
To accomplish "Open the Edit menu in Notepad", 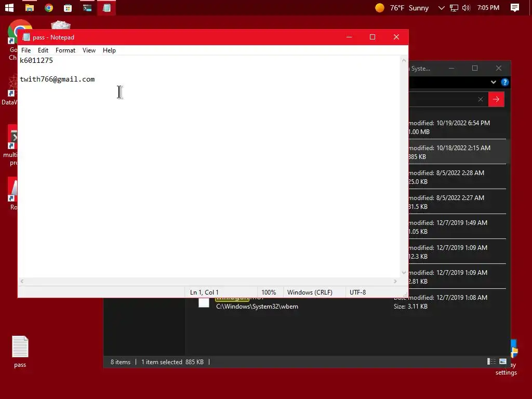I will point(43,50).
